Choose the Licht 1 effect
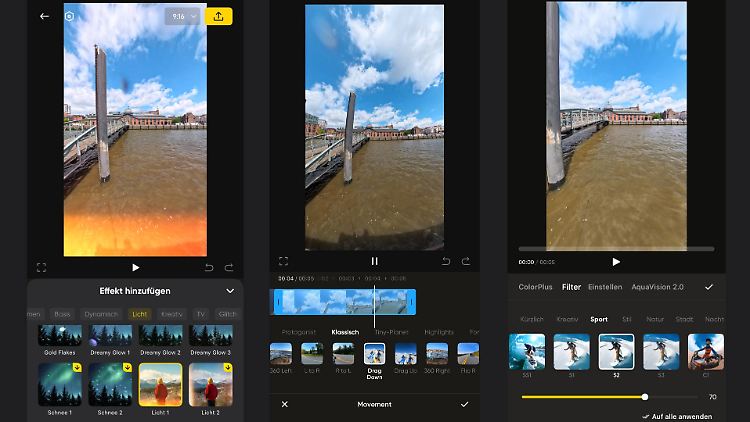Image resolution: width=750 pixels, height=422 pixels. [160, 385]
